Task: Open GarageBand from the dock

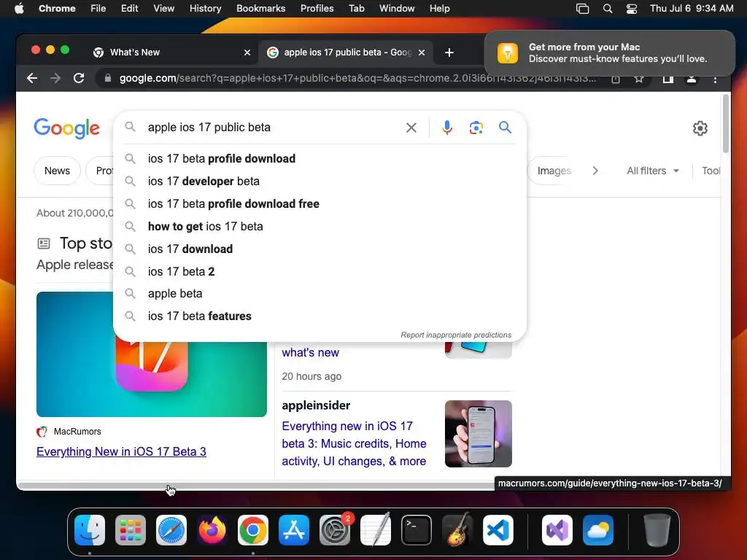Action: 457,530
